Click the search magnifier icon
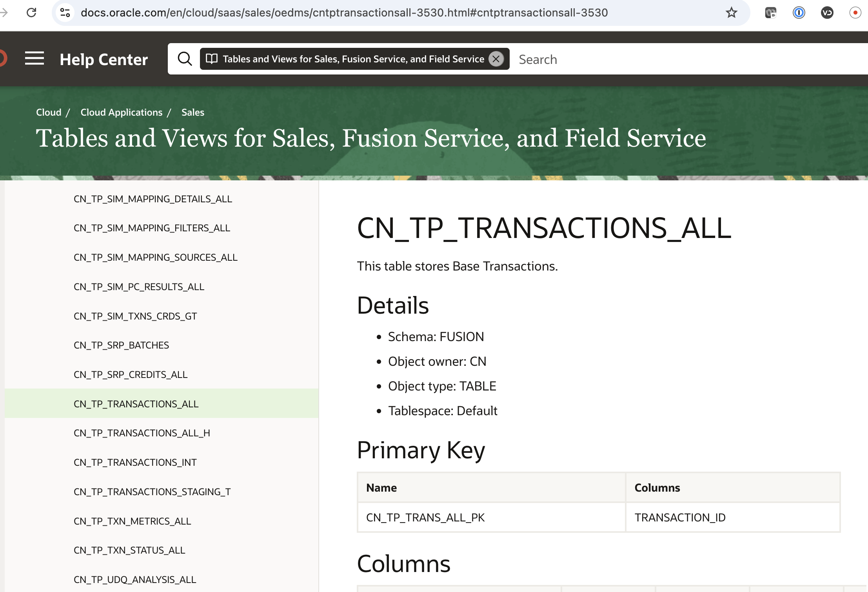 (x=185, y=59)
